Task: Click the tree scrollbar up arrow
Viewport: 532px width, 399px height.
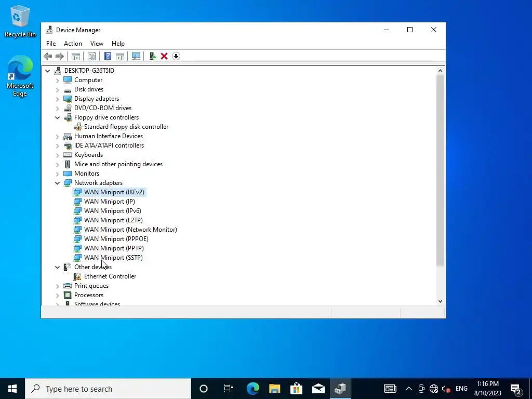Action: click(440, 71)
